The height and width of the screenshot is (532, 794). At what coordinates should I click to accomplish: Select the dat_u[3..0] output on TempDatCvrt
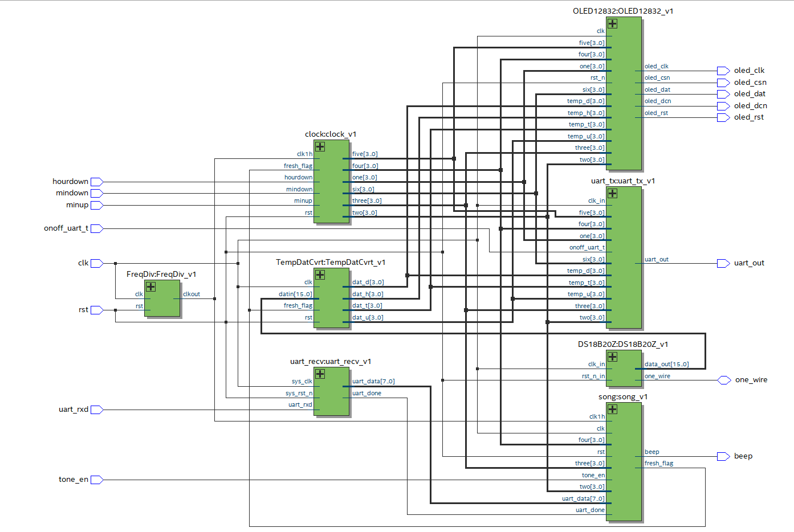click(x=368, y=318)
